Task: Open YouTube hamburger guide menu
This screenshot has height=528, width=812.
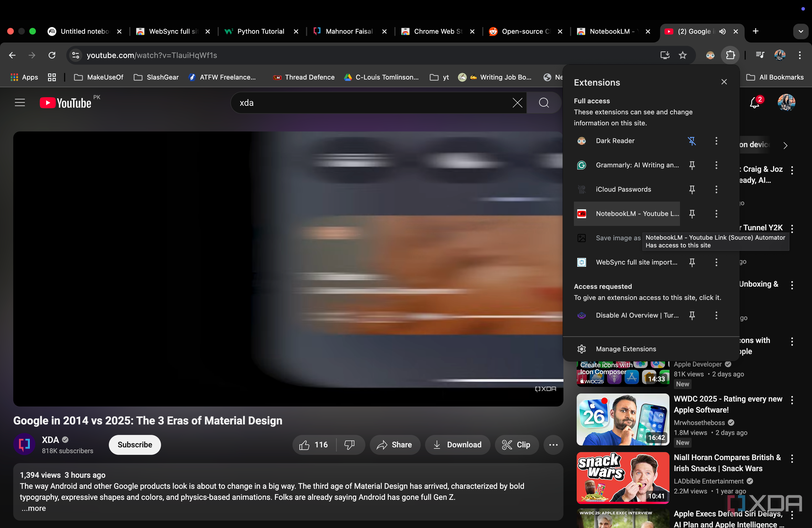Action: (x=20, y=103)
